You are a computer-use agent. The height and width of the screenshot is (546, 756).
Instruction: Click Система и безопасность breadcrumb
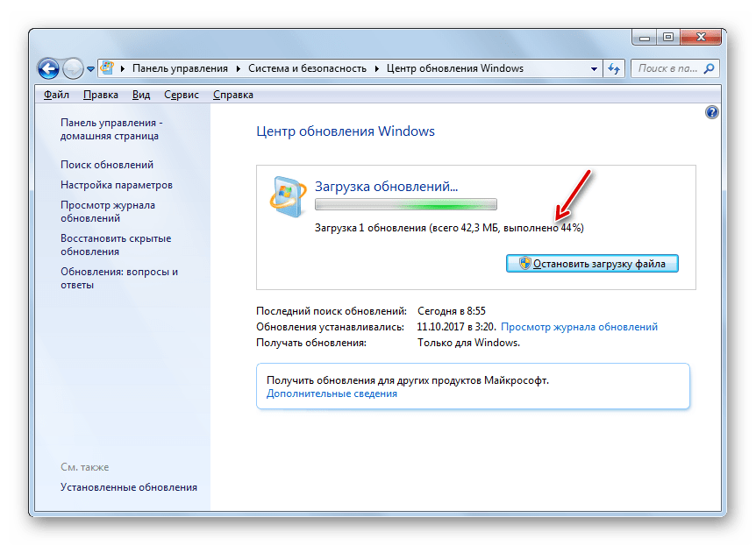click(307, 68)
